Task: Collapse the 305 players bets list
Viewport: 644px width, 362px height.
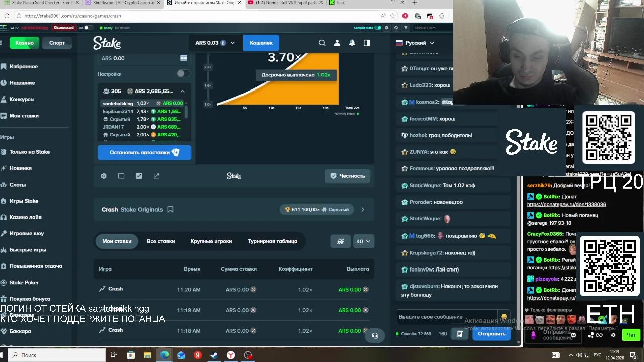Action: [x=182, y=91]
